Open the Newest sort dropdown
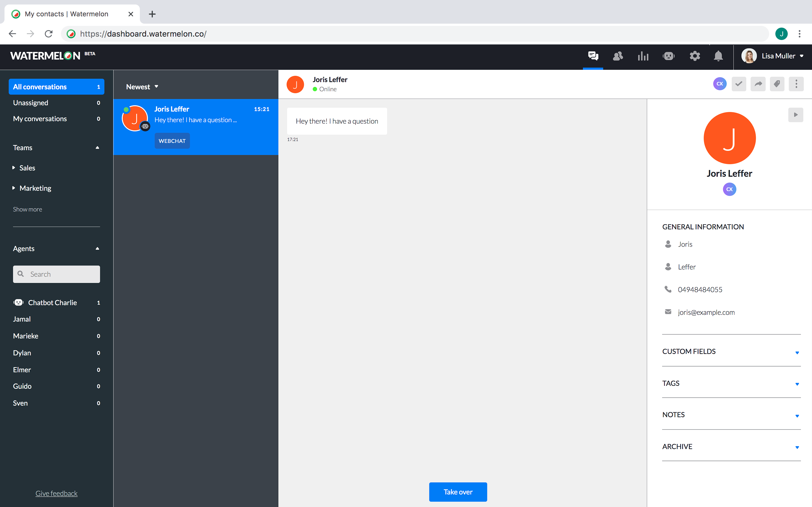 [142, 87]
